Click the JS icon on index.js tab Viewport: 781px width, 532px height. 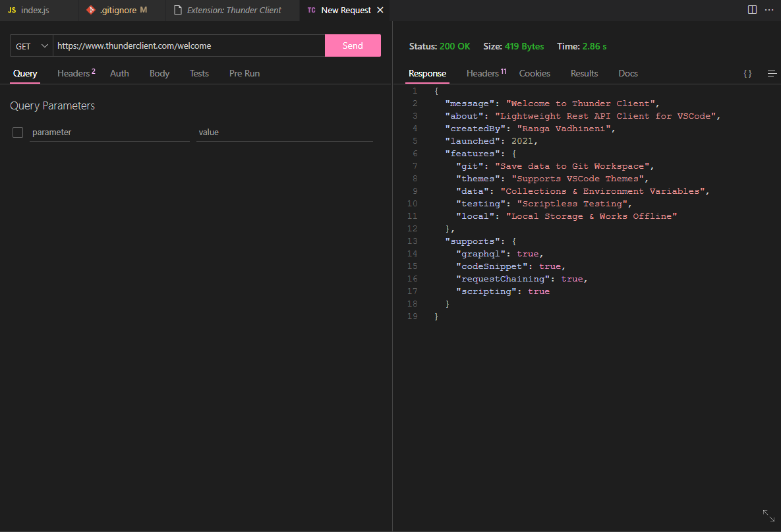12,10
